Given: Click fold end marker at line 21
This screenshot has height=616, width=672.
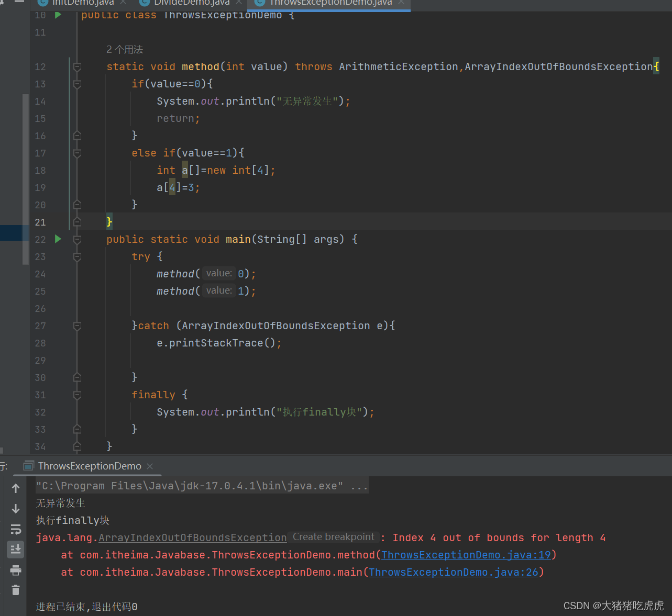Looking at the screenshot, I should pyautogui.click(x=78, y=222).
